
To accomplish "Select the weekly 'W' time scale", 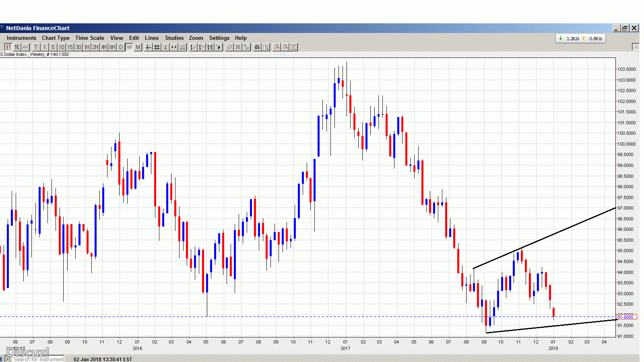I will click(x=129, y=47).
